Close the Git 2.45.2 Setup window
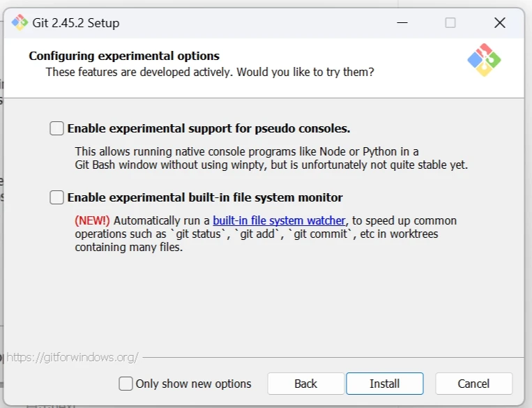The image size is (532, 408). [499, 23]
